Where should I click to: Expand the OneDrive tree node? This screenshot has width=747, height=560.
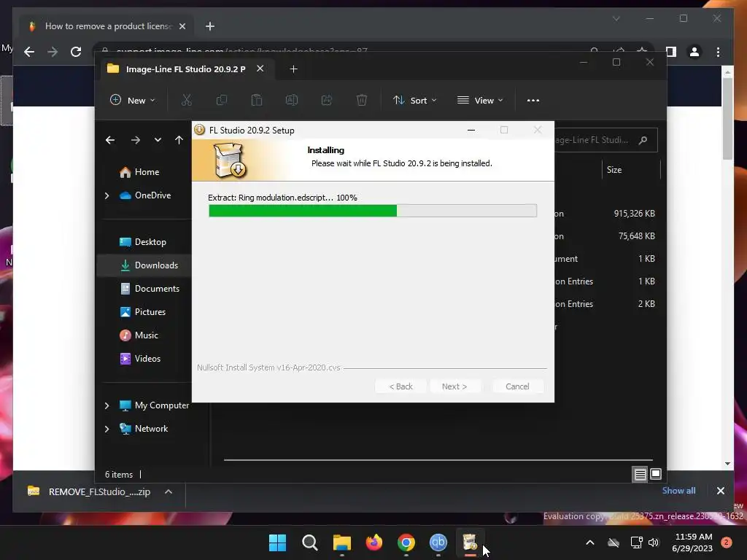pos(107,195)
